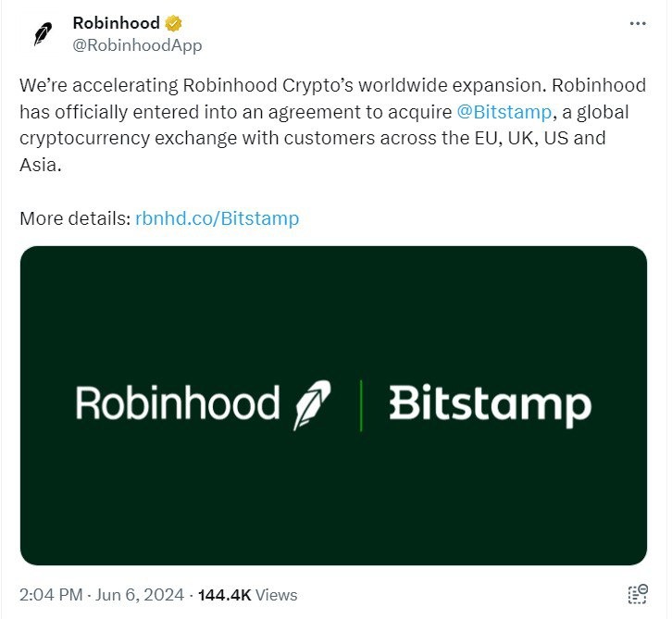View the 144.4K Views count
The width and height of the screenshot is (672, 619).
[225, 594]
